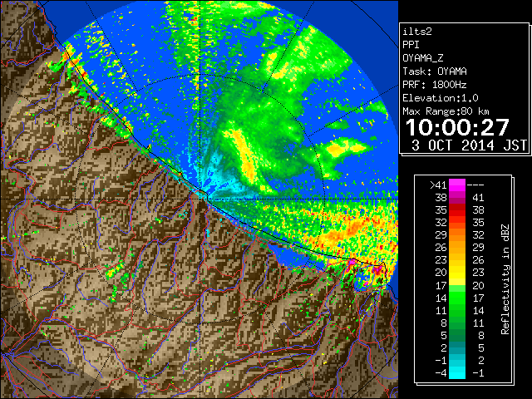
Task: Click the '>41' legend value
Action: pos(438,185)
